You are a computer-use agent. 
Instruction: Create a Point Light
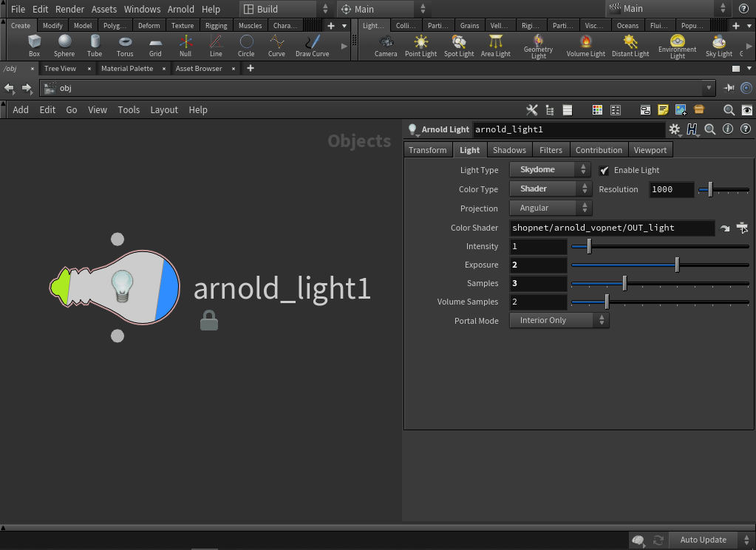click(421, 46)
